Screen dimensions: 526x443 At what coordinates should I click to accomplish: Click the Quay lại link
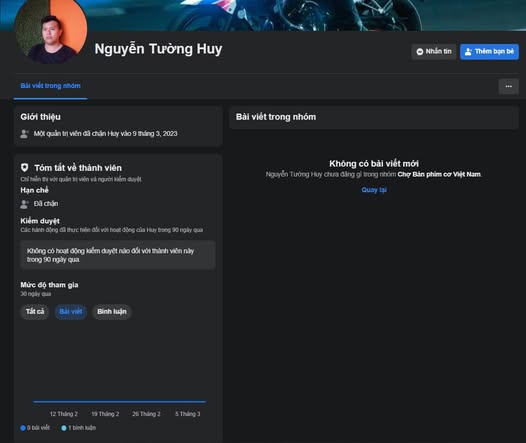point(374,190)
